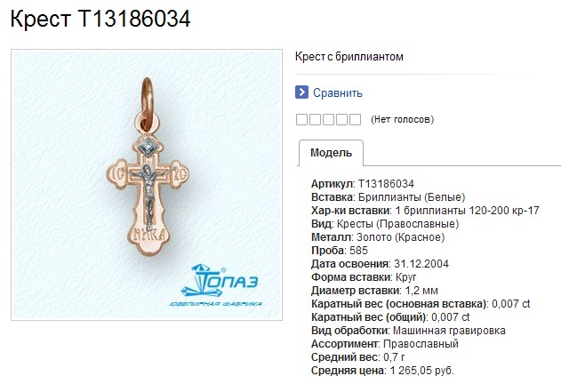The image size is (561, 392).
Task: Select the second rating box
Action: point(315,119)
